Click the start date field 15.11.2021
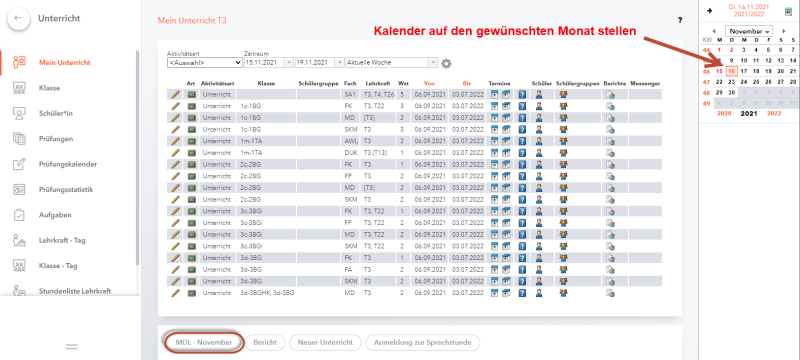800x360 pixels. (x=263, y=62)
